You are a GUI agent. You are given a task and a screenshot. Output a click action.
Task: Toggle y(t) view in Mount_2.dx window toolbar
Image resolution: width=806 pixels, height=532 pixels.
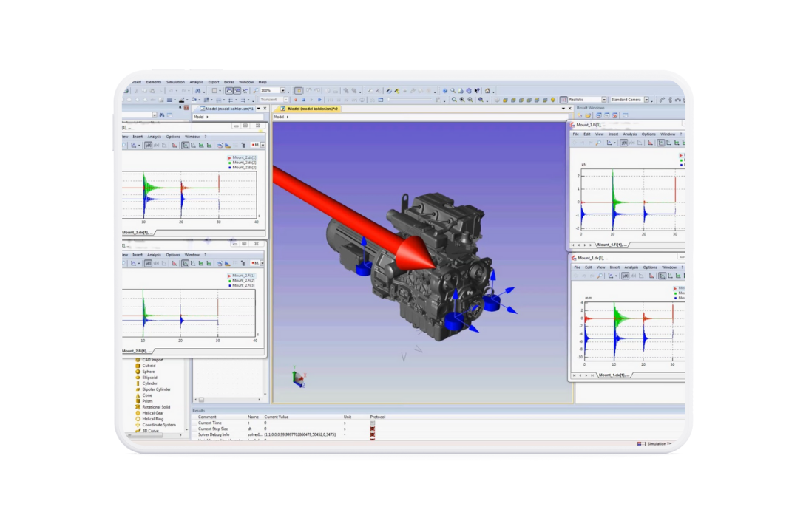pos(148,146)
